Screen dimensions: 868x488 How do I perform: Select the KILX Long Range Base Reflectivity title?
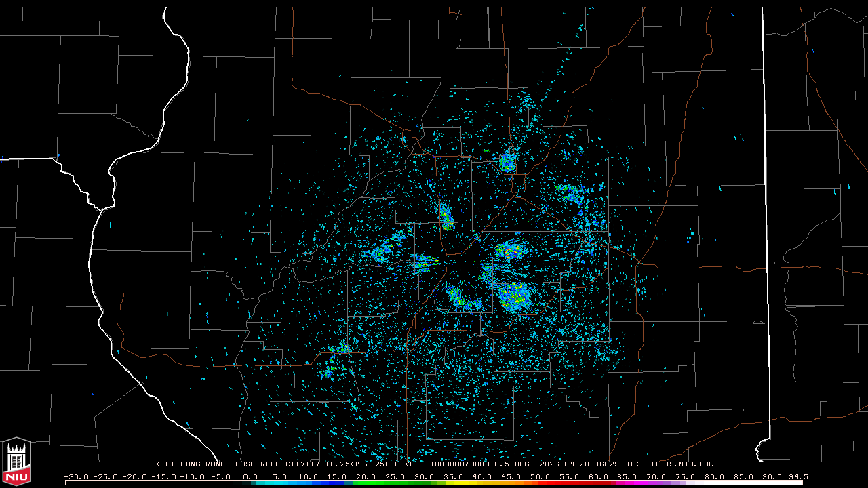(x=239, y=464)
